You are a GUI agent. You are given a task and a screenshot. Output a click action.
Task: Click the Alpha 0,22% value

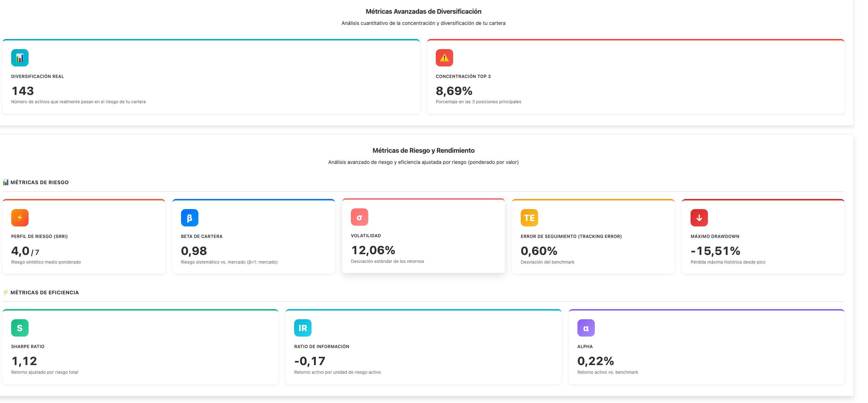pyautogui.click(x=596, y=361)
